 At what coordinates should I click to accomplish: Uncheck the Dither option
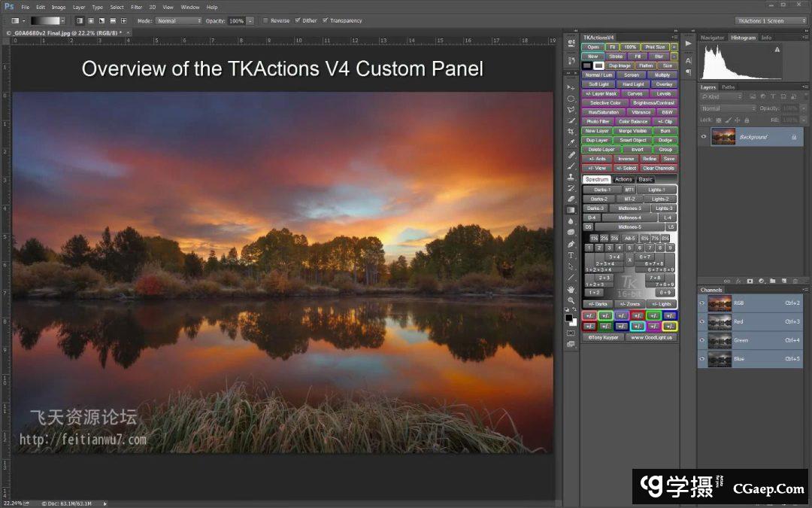coord(297,20)
